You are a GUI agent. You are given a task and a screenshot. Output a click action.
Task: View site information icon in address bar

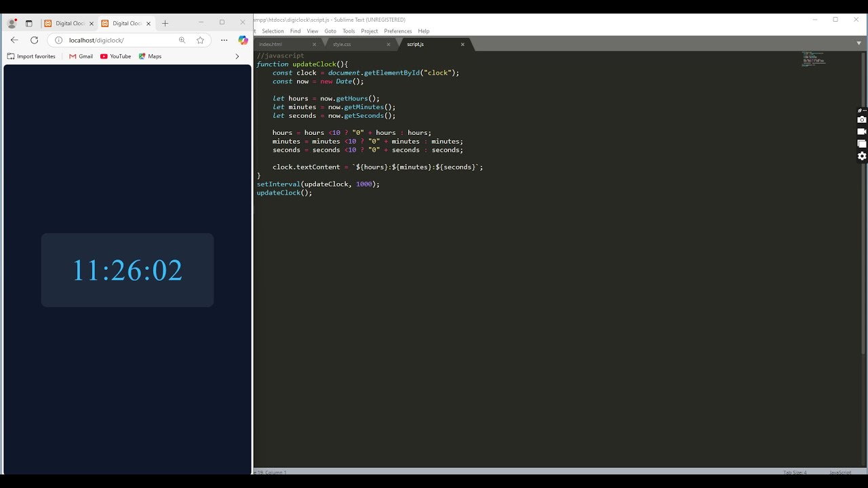pos(58,40)
